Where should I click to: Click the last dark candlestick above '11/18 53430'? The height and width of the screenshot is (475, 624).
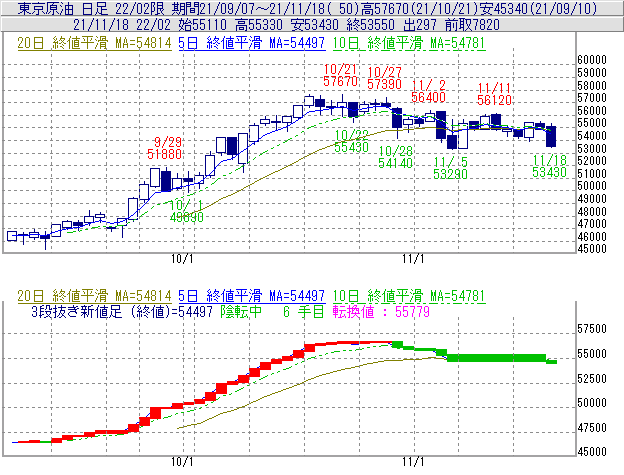point(551,136)
